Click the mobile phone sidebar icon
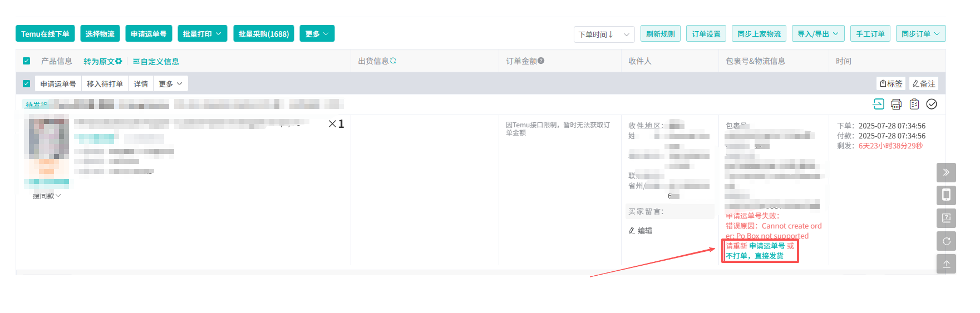This screenshot has height=313, width=980. [946, 195]
